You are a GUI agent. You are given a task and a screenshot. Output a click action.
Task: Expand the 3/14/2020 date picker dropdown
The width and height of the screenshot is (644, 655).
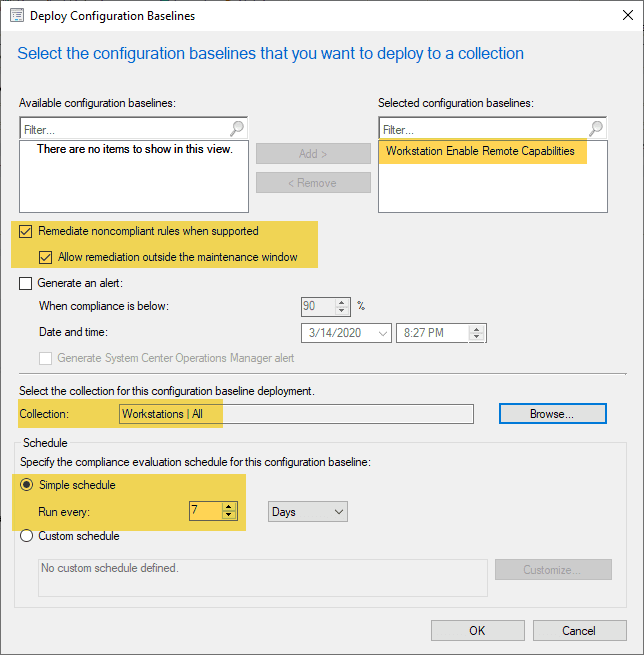tap(380, 333)
